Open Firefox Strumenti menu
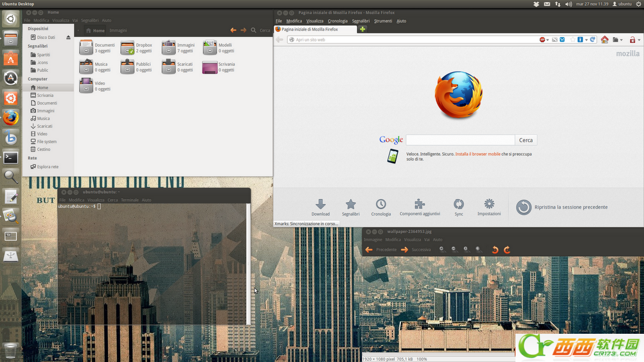 383,21
